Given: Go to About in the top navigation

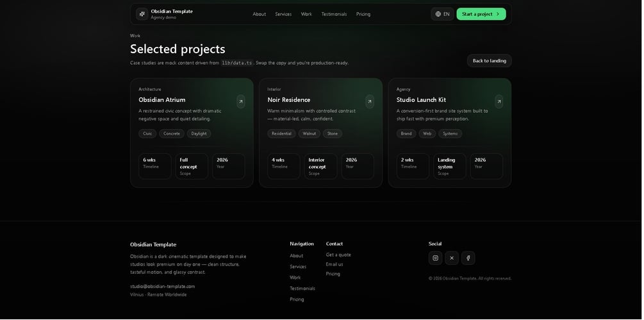Looking at the screenshot, I should tap(260, 14).
